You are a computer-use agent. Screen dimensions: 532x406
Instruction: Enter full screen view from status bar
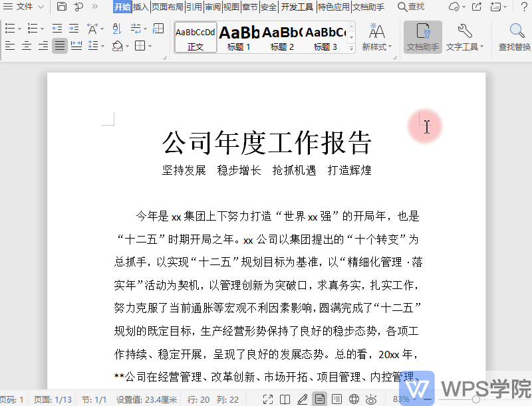(x=268, y=399)
